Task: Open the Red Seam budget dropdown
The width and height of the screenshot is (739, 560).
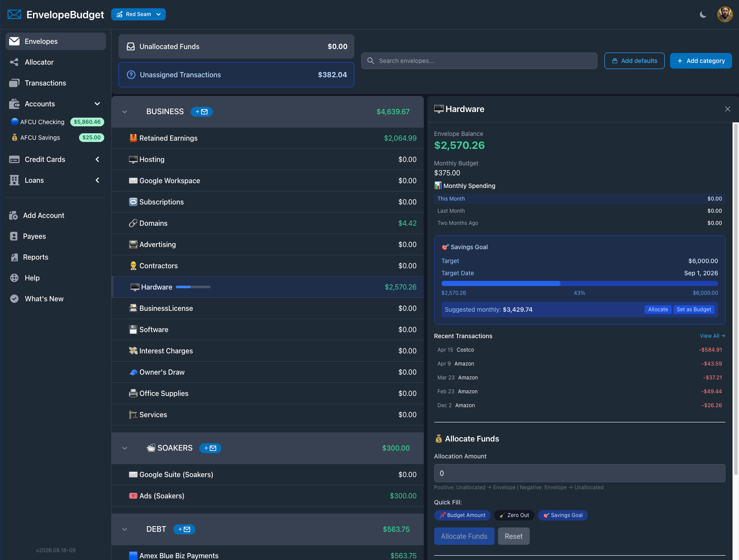Action: [139, 14]
